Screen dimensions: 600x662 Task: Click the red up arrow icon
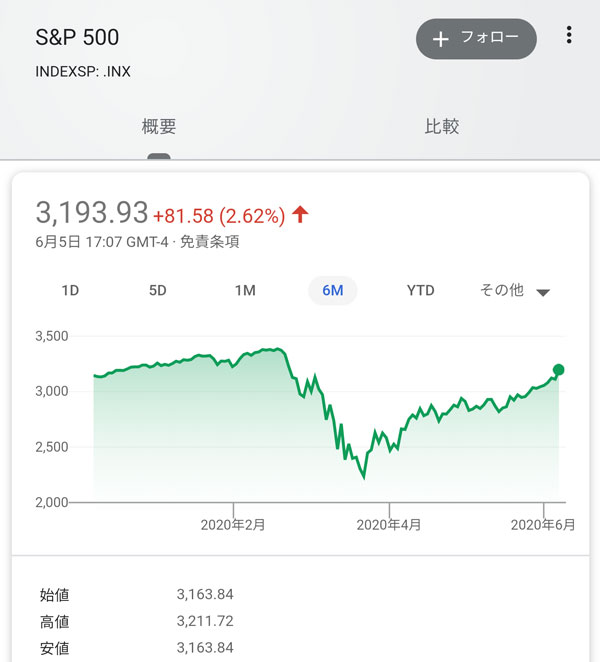point(301,214)
